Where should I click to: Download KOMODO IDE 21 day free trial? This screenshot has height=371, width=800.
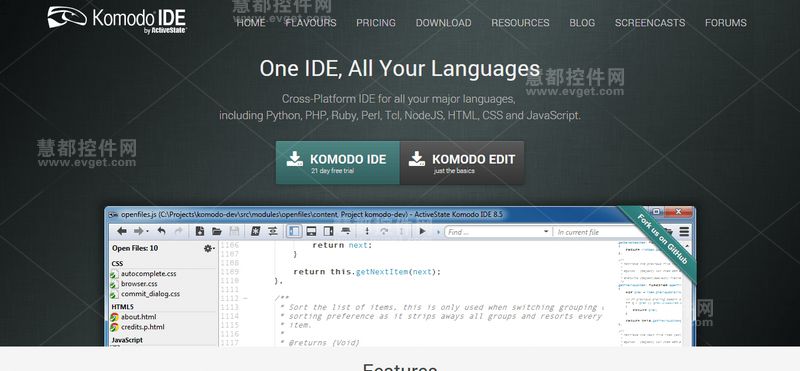click(x=338, y=163)
